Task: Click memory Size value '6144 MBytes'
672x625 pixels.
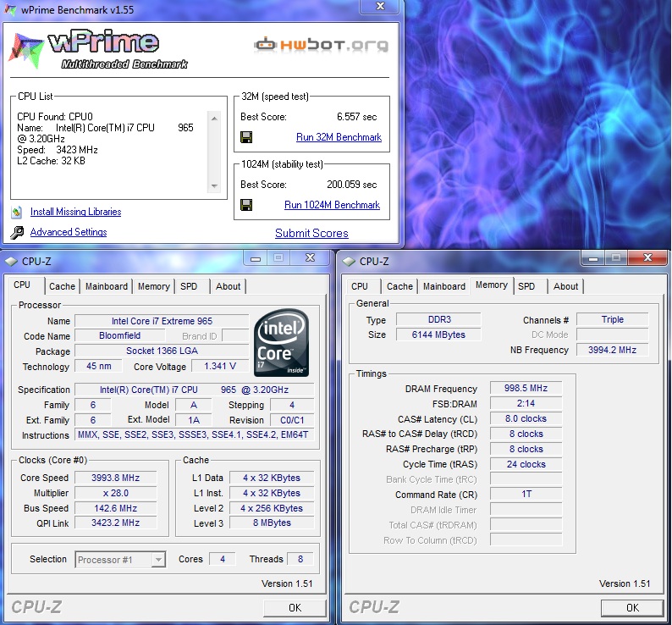Action: pyautogui.click(x=439, y=335)
